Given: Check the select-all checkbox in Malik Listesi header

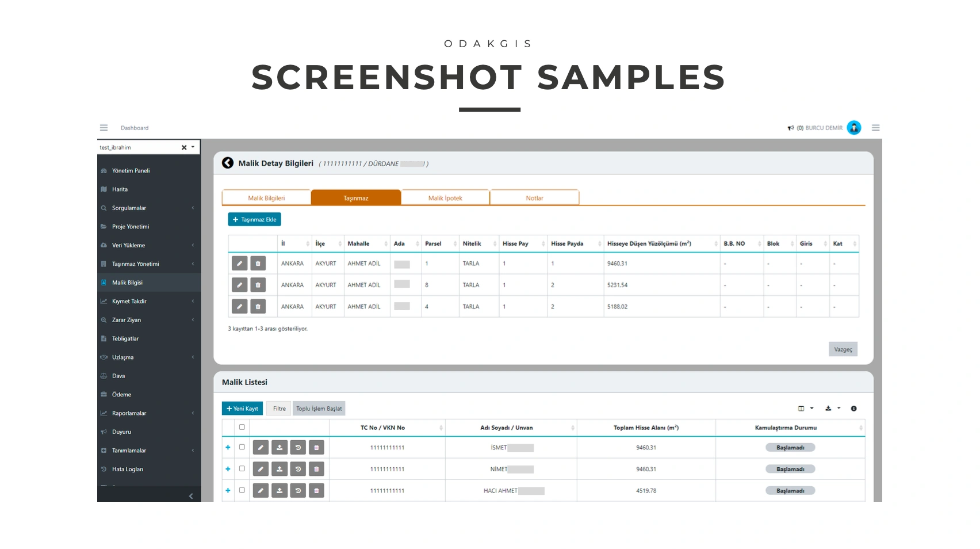Looking at the screenshot, I should point(242,427).
